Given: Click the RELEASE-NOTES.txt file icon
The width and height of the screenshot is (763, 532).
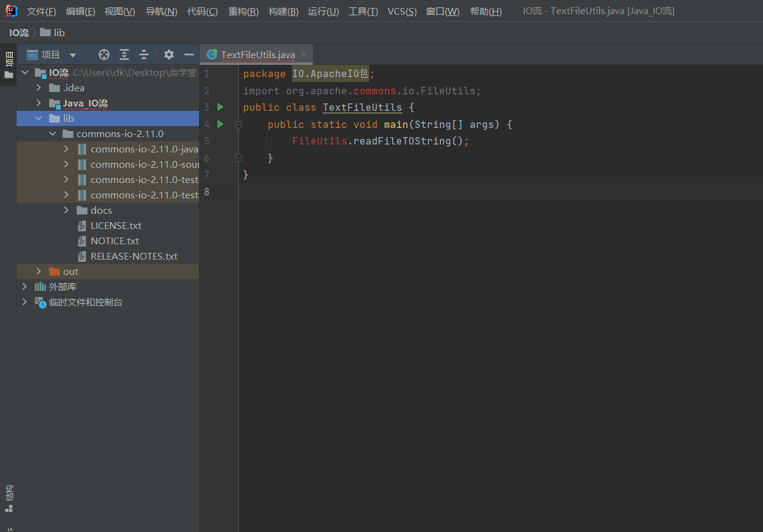Looking at the screenshot, I should point(82,256).
